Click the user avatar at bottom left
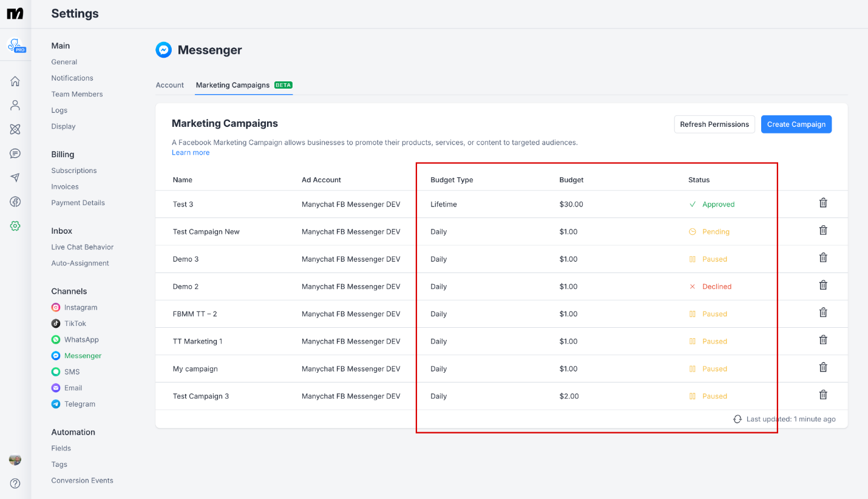868x499 pixels. tap(15, 460)
